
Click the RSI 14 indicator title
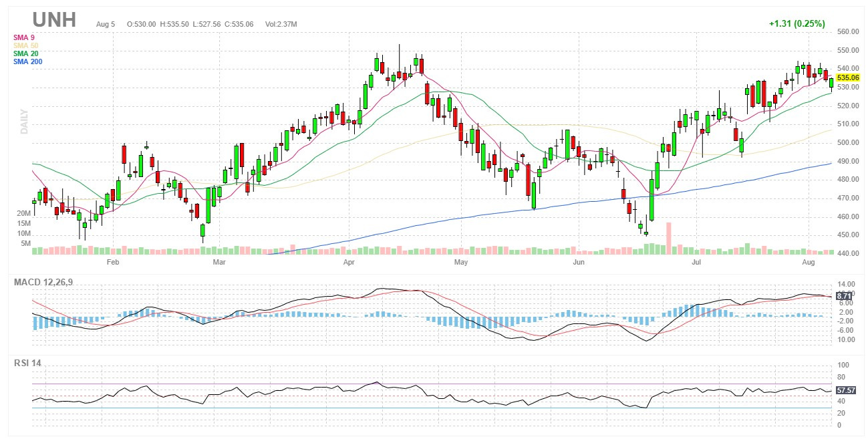pos(28,363)
